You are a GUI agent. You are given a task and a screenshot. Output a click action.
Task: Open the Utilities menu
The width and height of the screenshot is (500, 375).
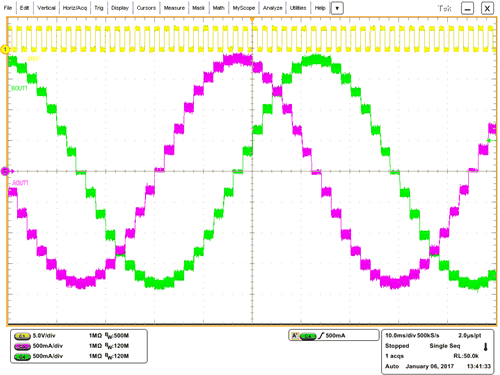tap(298, 8)
